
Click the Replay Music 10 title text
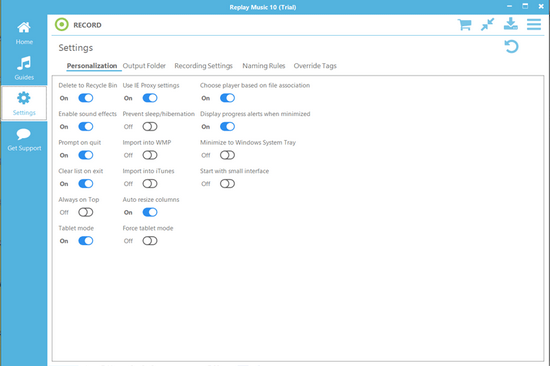(263, 7)
